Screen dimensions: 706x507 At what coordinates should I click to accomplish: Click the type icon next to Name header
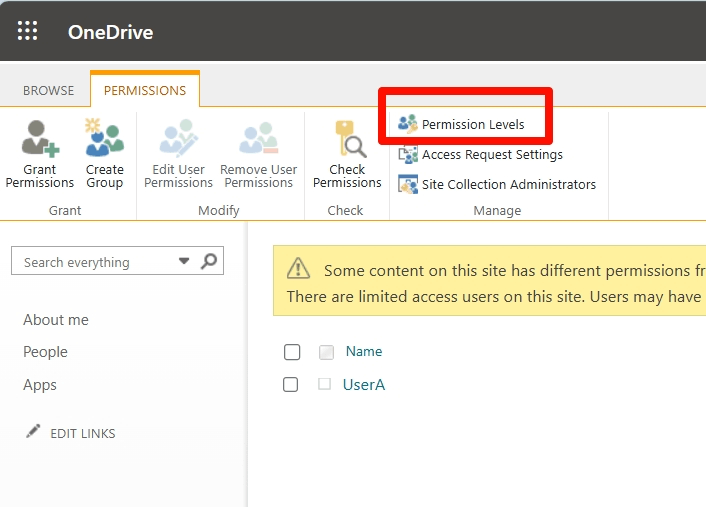tap(326, 352)
